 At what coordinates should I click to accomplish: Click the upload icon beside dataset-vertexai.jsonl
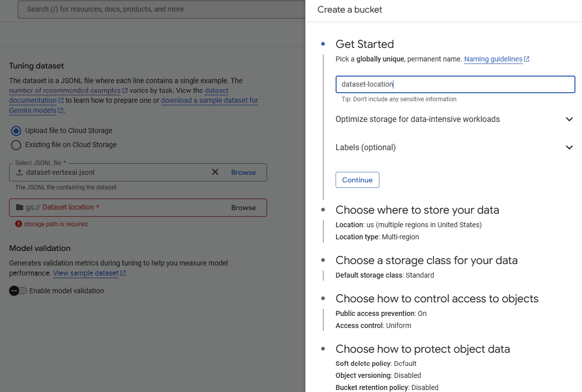coord(20,172)
